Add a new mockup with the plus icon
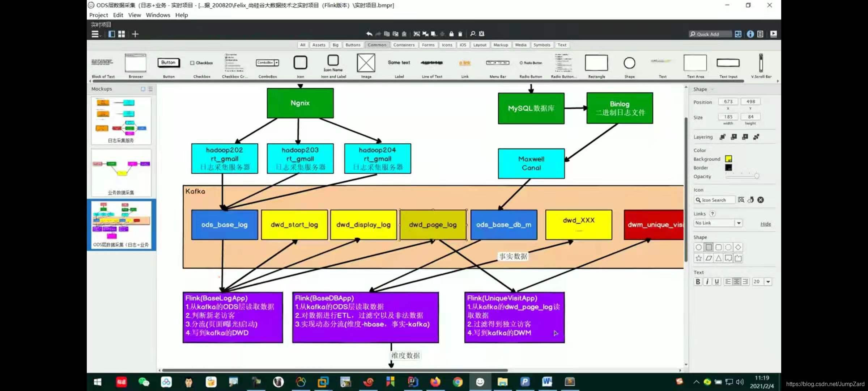 pyautogui.click(x=135, y=34)
